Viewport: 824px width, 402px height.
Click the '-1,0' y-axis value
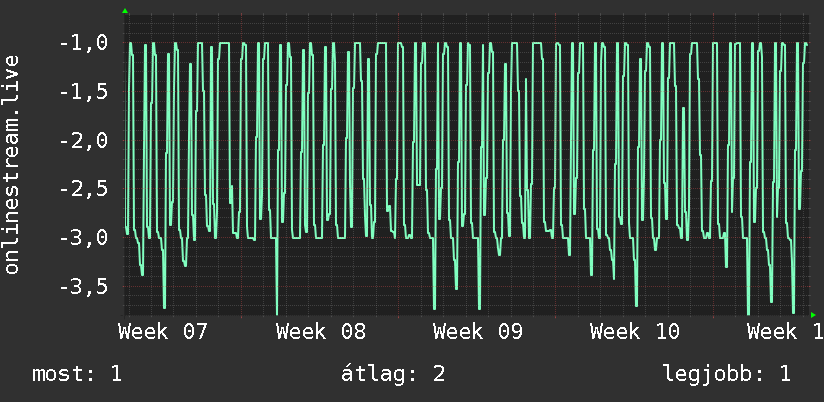point(84,43)
